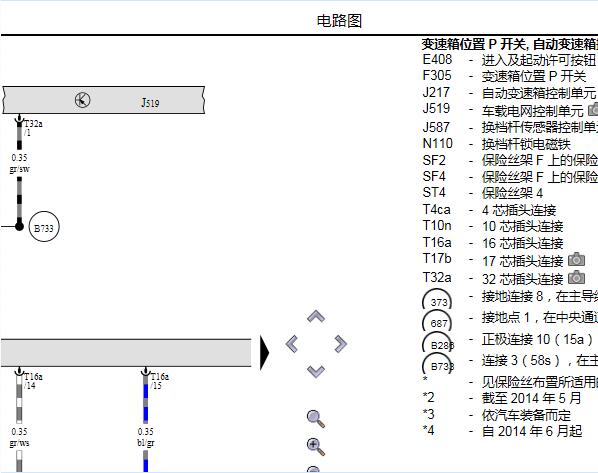Pan the diagram left with the left arrow

[x=292, y=344]
